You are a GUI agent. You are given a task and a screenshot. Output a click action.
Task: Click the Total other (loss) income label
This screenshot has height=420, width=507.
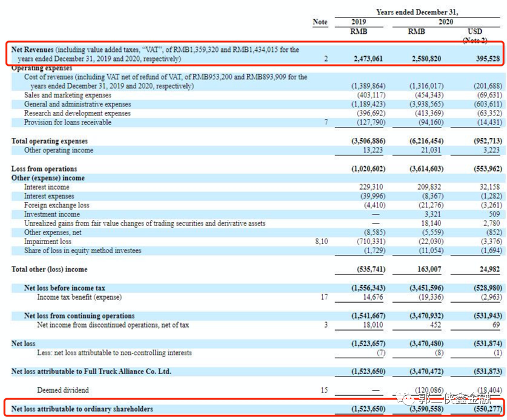pyautogui.click(x=49, y=270)
